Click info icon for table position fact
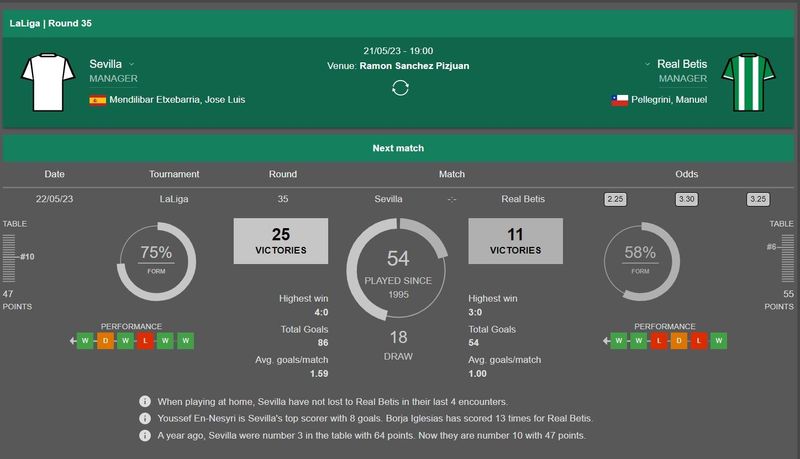800x459 pixels. click(145, 436)
